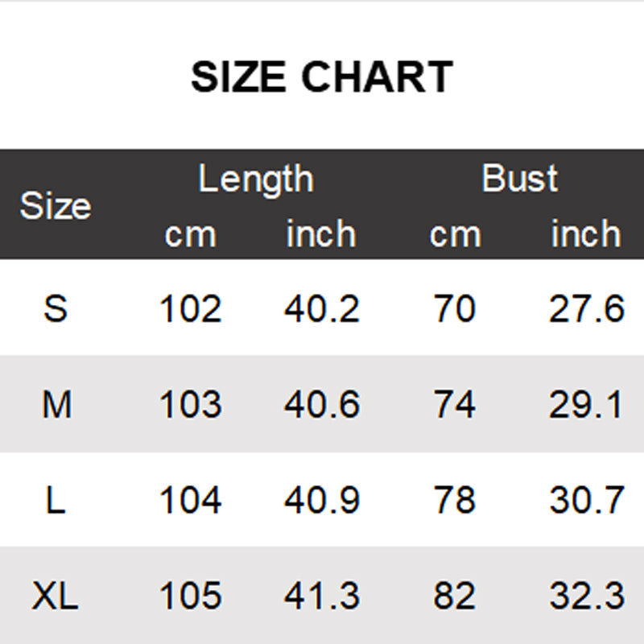The image size is (644, 644).
Task: Select the L size row label
Action: coord(55,501)
